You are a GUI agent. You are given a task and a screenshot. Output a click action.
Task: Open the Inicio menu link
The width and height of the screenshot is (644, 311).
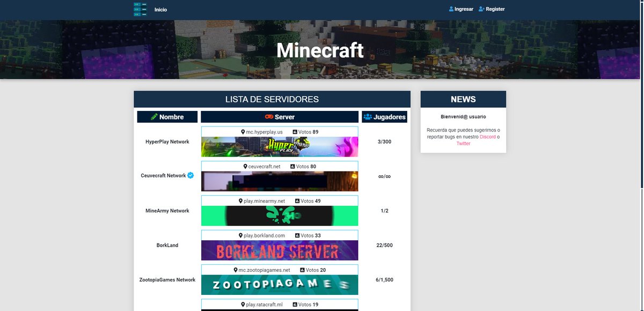click(x=160, y=10)
